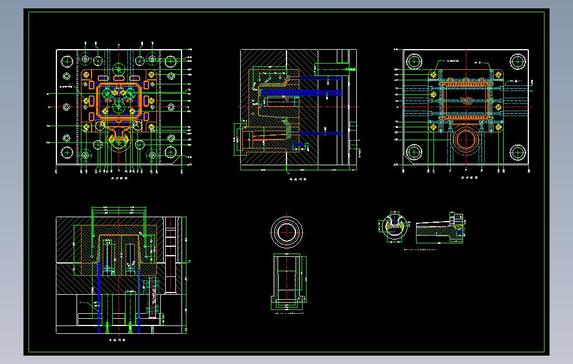This screenshot has width=573, height=364.
Task: Click the concentric-circle bushing top view
Action: pos(286,232)
